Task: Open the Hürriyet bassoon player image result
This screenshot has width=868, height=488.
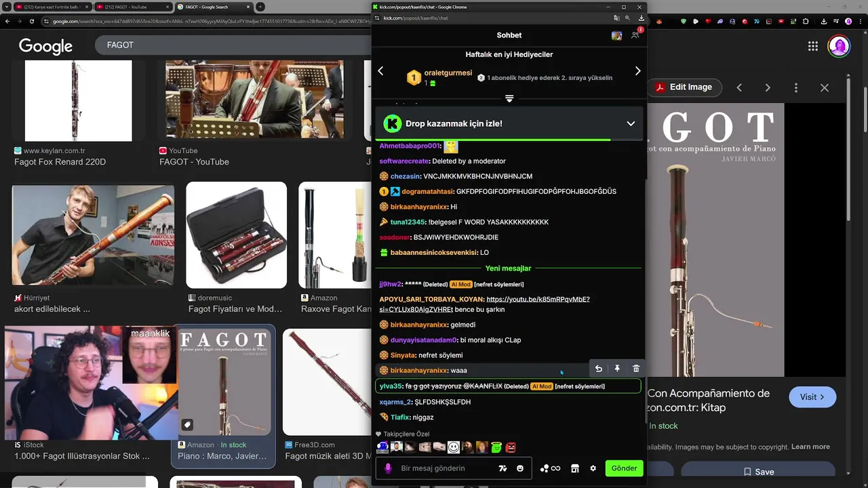Action: pyautogui.click(x=93, y=235)
